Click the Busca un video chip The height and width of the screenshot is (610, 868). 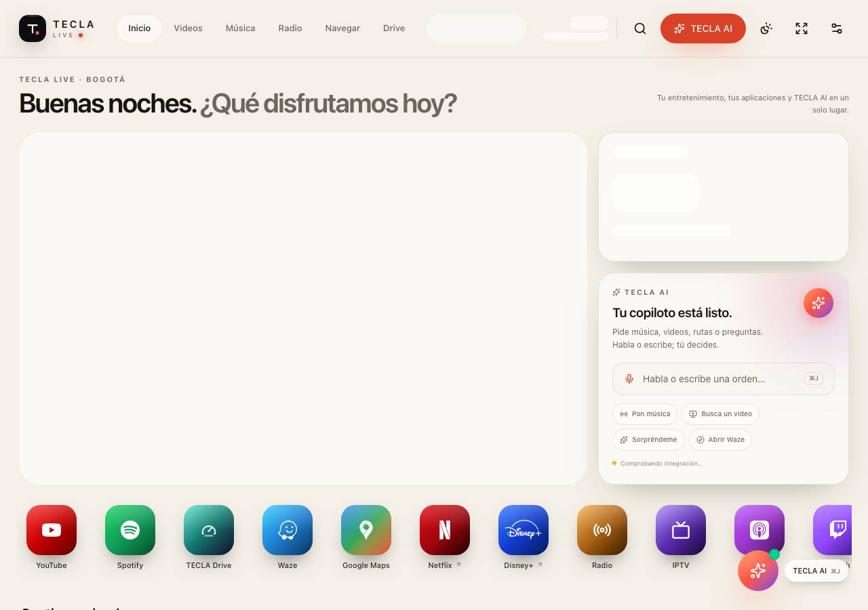(x=720, y=414)
